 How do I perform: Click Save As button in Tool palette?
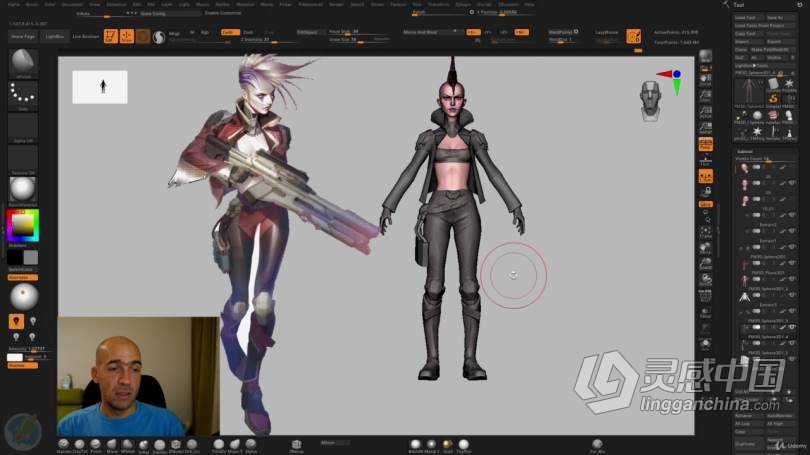780,18
